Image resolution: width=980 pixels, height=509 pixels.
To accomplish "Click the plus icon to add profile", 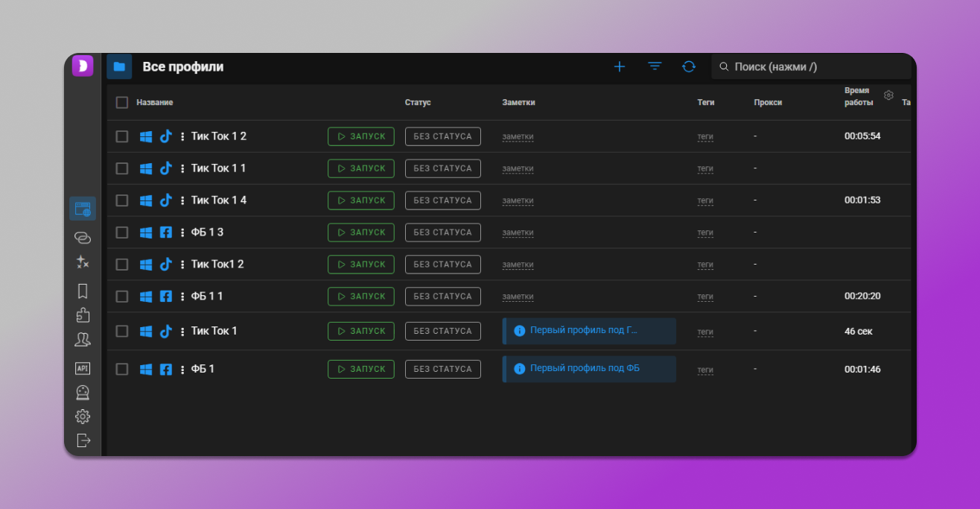I will [619, 66].
